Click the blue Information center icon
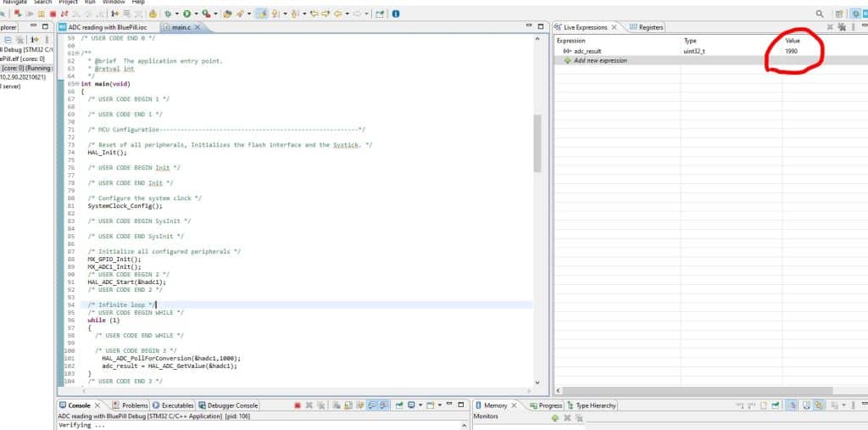The width and height of the screenshot is (868, 430). 396,14
